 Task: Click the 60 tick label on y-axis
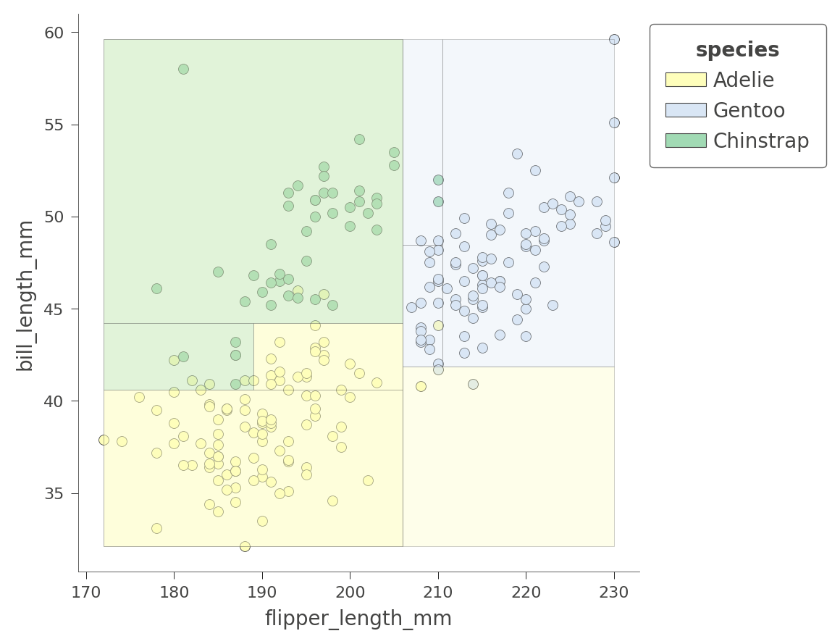coord(55,33)
